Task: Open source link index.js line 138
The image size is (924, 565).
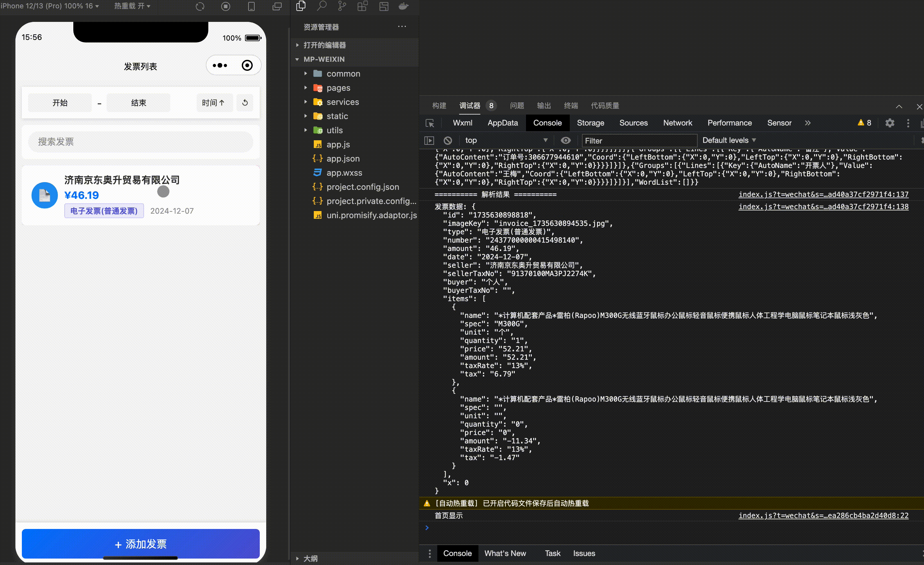Action: [x=823, y=207]
